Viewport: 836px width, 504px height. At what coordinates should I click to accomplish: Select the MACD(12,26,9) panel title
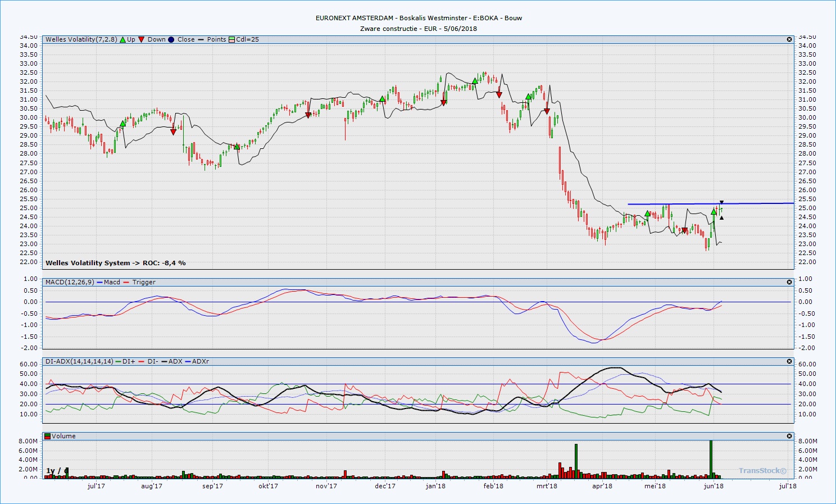pyautogui.click(x=70, y=282)
